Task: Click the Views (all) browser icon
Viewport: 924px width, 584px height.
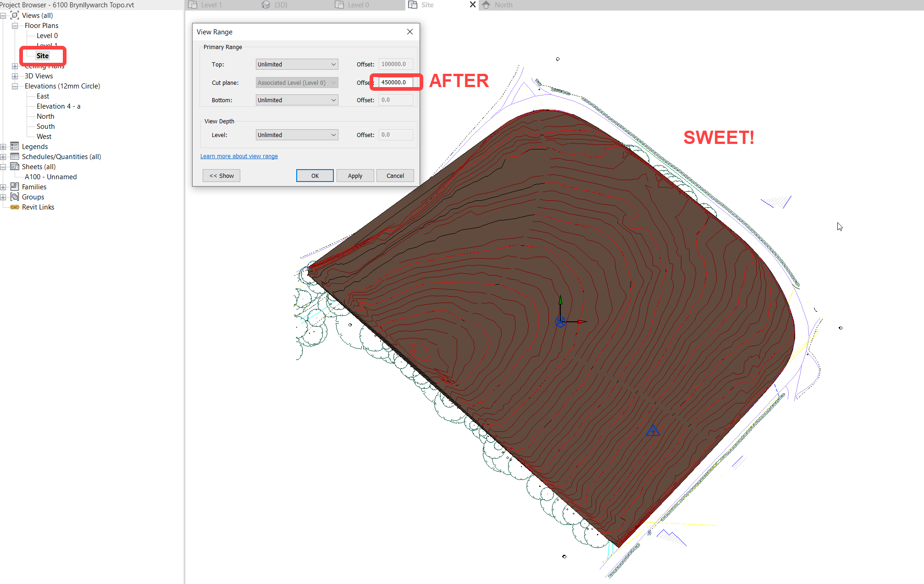Action: click(x=15, y=15)
